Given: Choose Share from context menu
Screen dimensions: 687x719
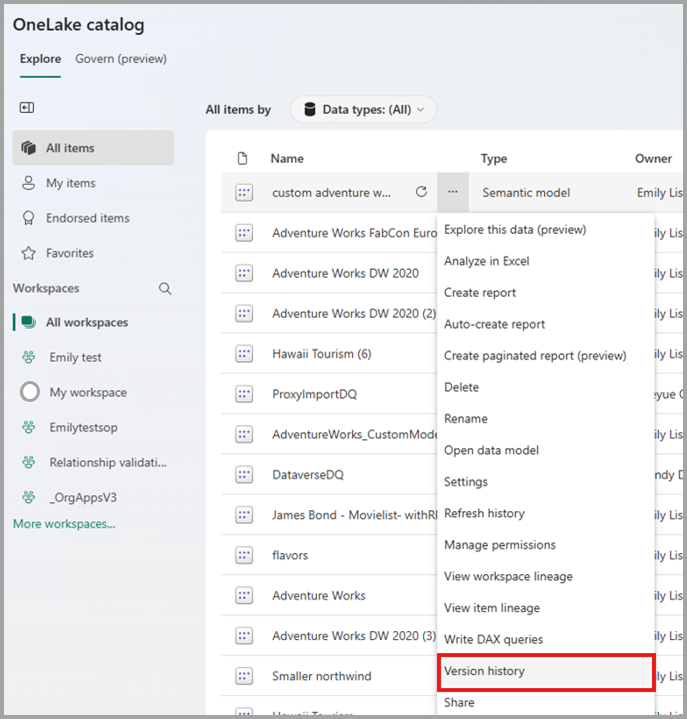Looking at the screenshot, I should click(x=546, y=702).
